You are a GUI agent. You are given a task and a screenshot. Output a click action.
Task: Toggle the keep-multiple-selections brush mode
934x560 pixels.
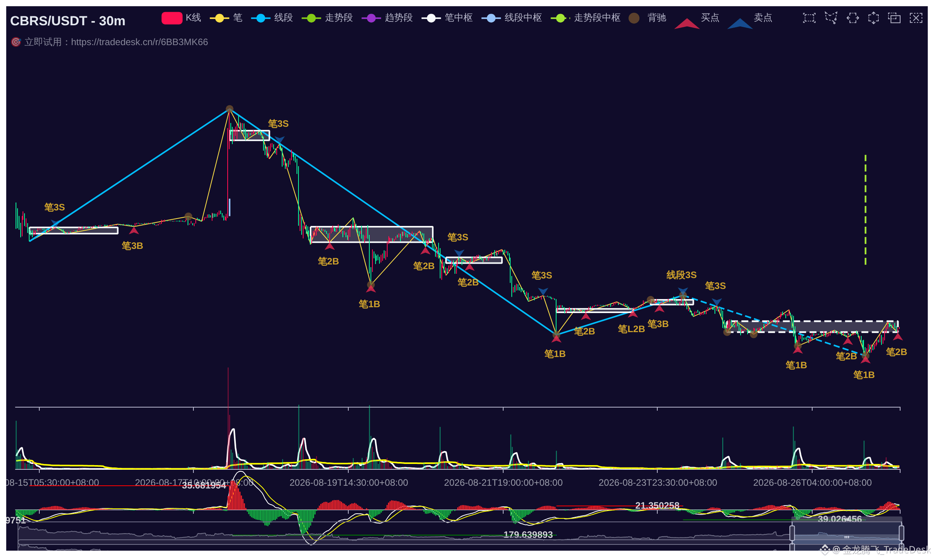[x=894, y=18]
